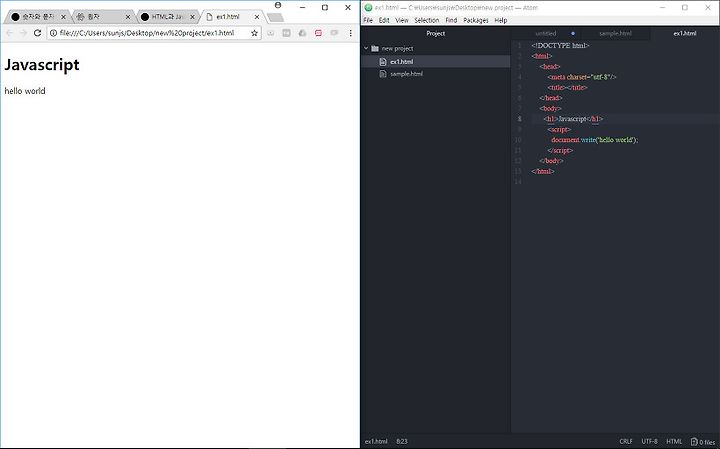Click the meta charset line in editor
The width and height of the screenshot is (720, 449).
tap(582, 77)
